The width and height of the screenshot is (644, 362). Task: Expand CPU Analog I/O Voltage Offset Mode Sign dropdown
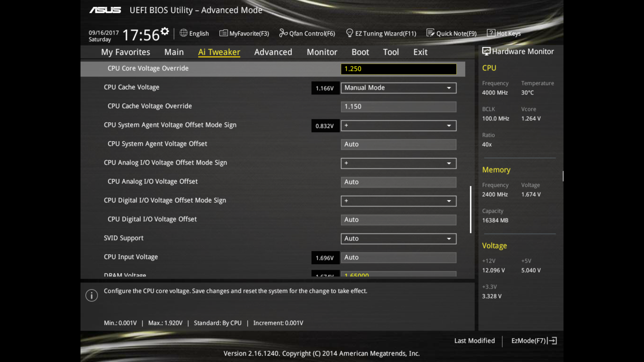coord(398,163)
